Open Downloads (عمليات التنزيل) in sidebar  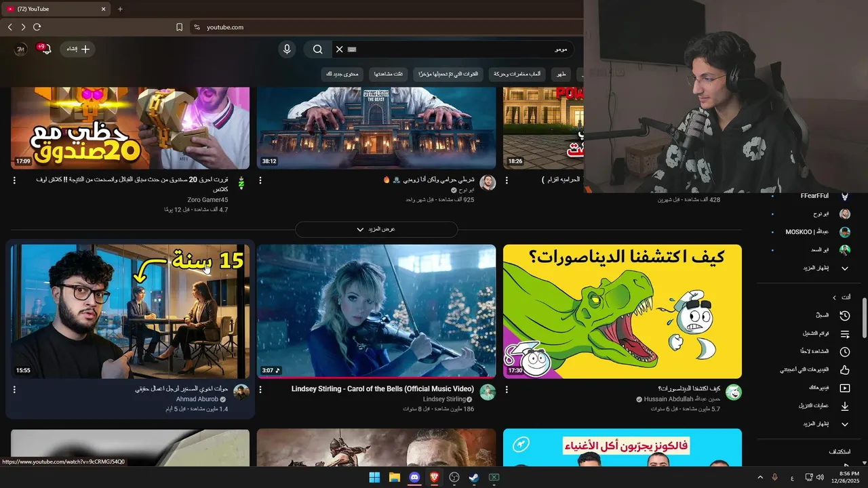point(810,405)
